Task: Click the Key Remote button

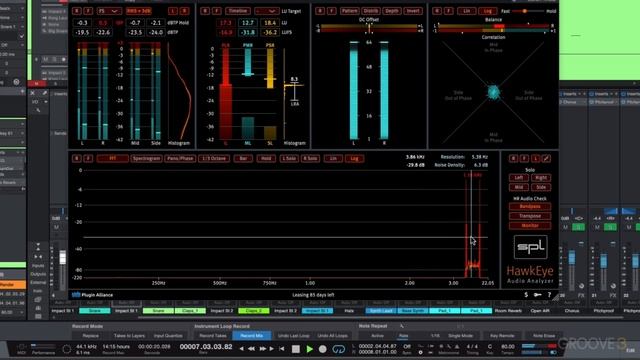Action: coord(502,336)
